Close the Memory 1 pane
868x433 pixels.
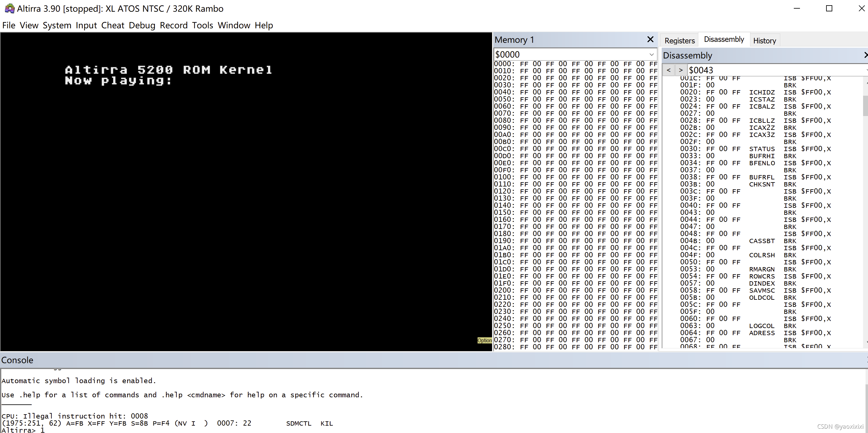click(x=650, y=40)
